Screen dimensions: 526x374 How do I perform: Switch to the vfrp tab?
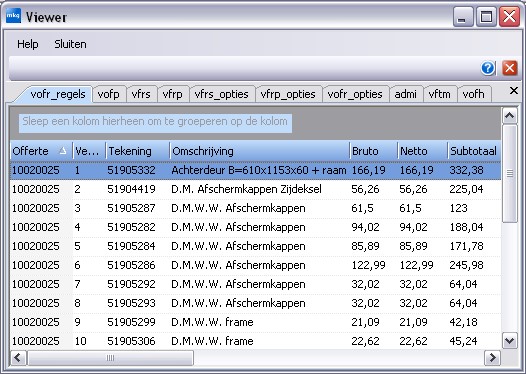click(172, 94)
